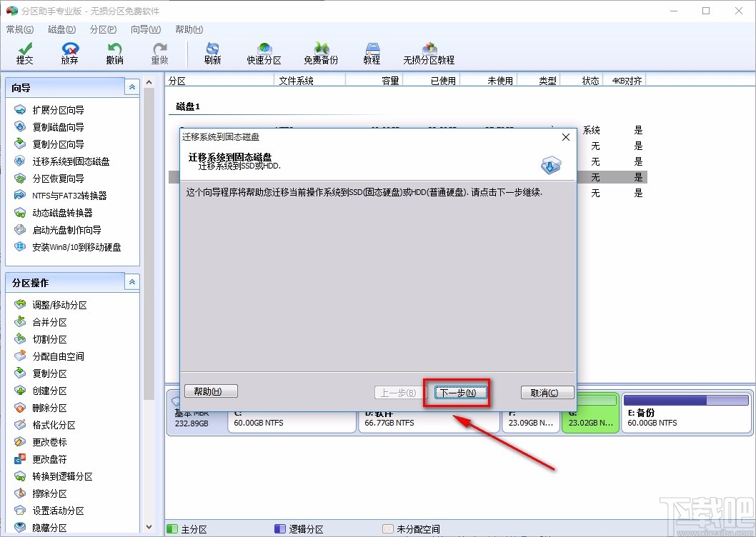The width and height of the screenshot is (756, 537).
Task: Click 帮助(H) button in dialog
Action: pyautogui.click(x=212, y=391)
